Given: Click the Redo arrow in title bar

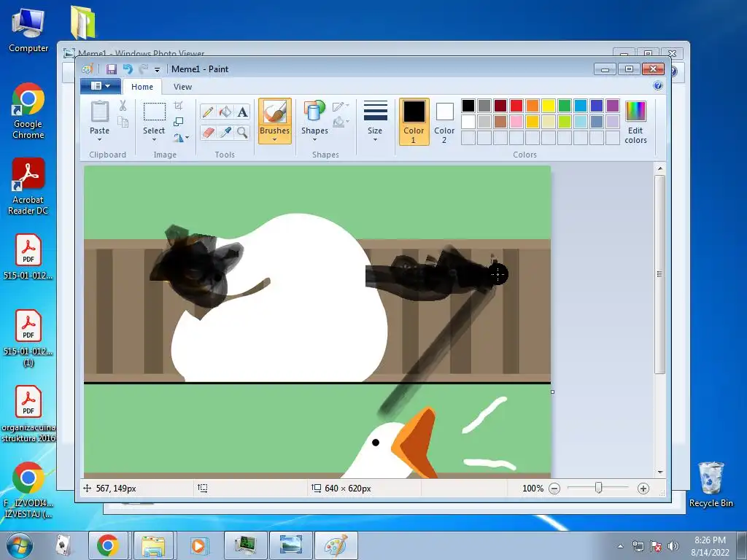Looking at the screenshot, I should coord(143,69).
